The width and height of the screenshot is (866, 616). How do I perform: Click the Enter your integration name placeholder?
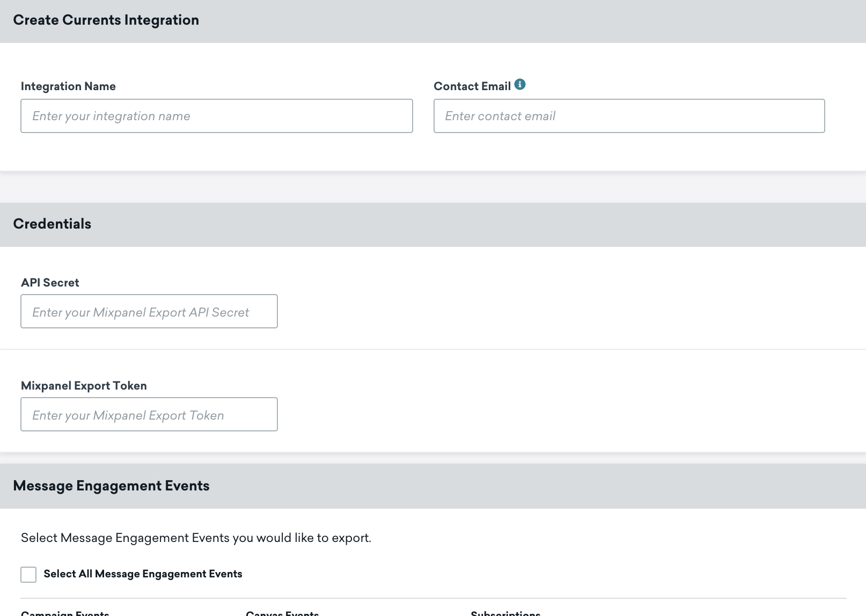(111, 116)
